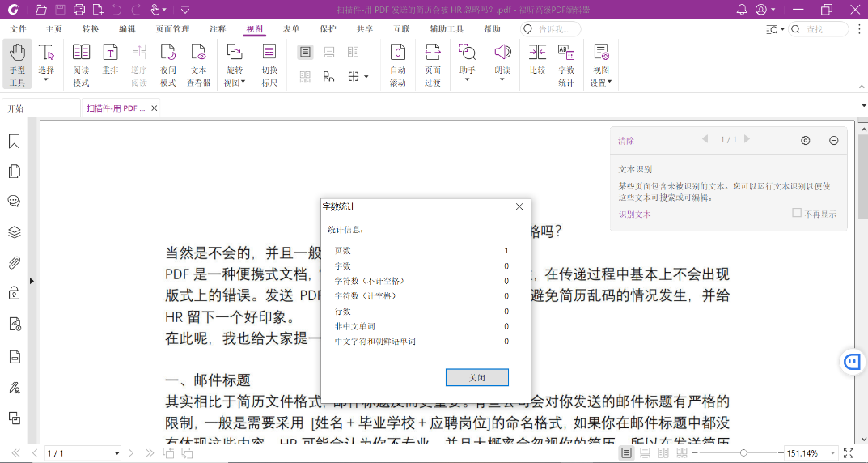Open the layers panel in sidebar
868x463 pixels.
pos(15,232)
